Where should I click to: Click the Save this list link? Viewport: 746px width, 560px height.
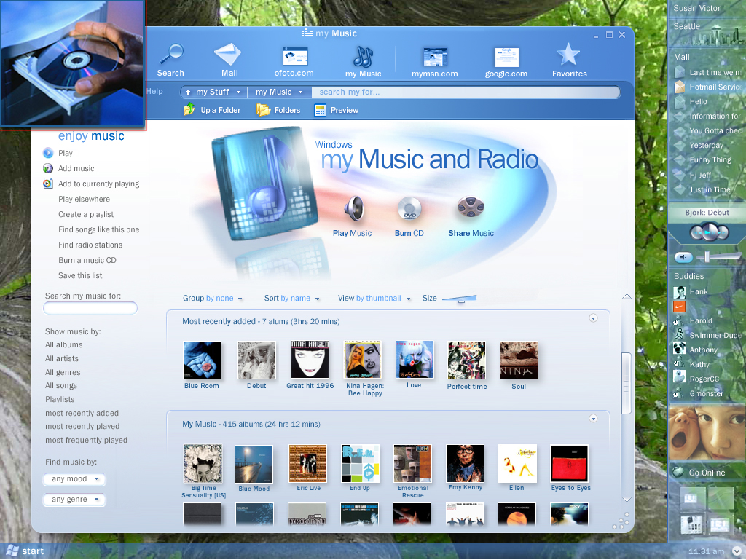click(x=80, y=275)
